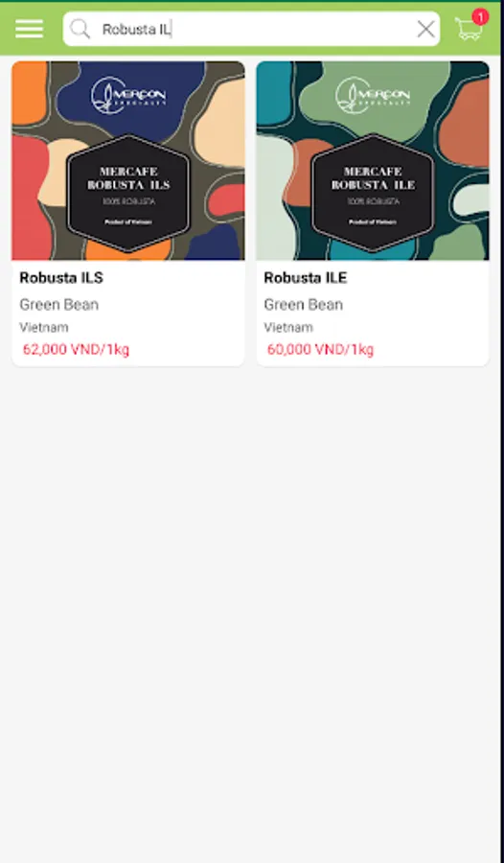Tap Vietnam origin on Robusta ILS card

click(44, 328)
